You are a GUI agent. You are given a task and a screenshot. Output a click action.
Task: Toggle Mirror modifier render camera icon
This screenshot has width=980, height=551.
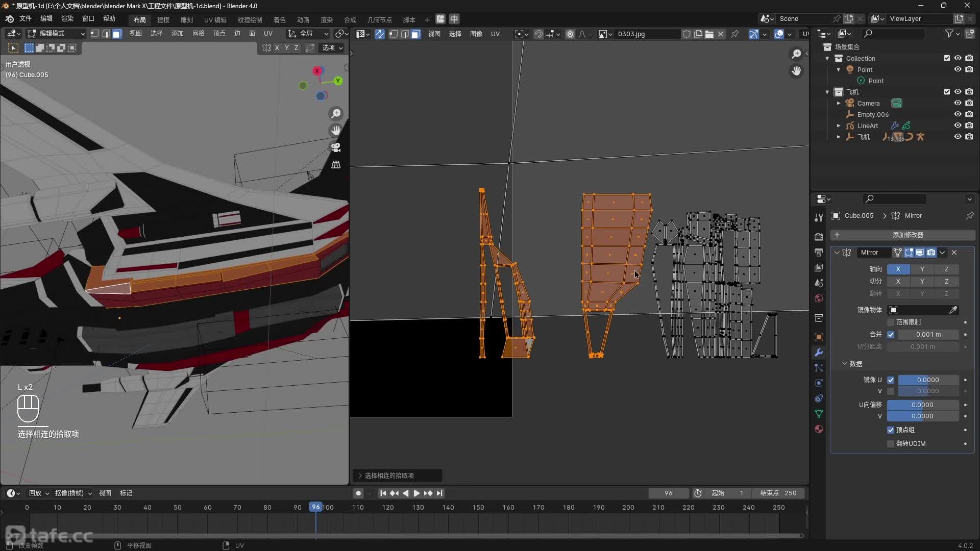pos(931,253)
